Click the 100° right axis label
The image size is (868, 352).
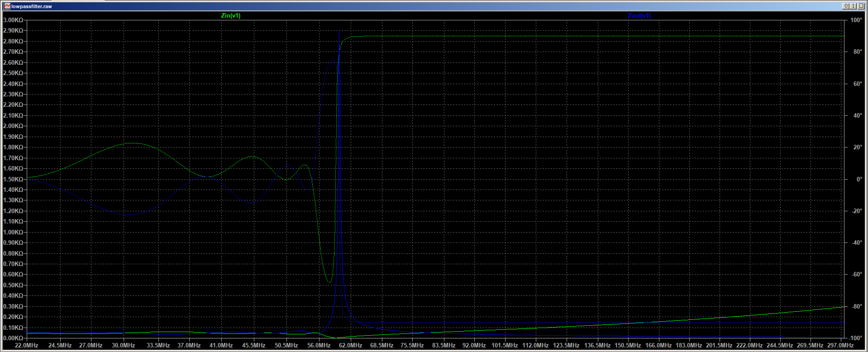(856, 20)
